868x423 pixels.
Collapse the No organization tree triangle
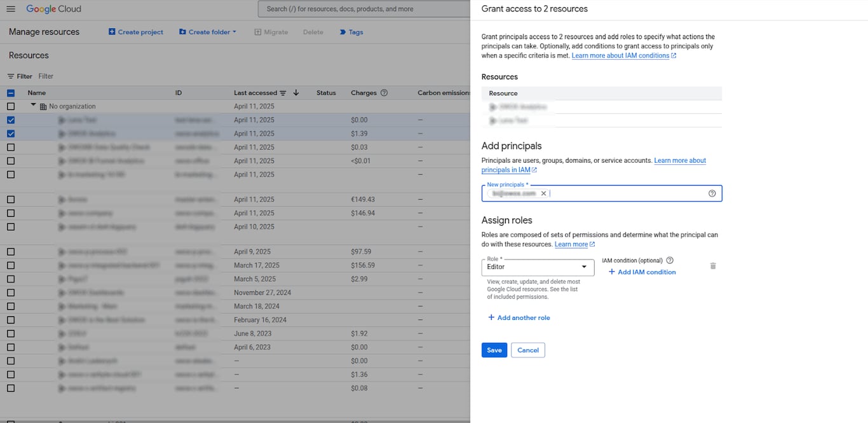coord(33,106)
